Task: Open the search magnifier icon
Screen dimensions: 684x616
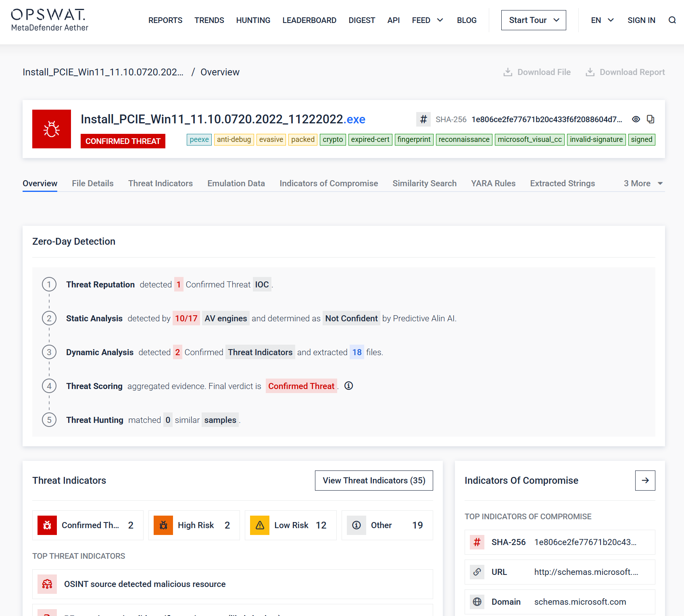Action: pyautogui.click(x=672, y=20)
